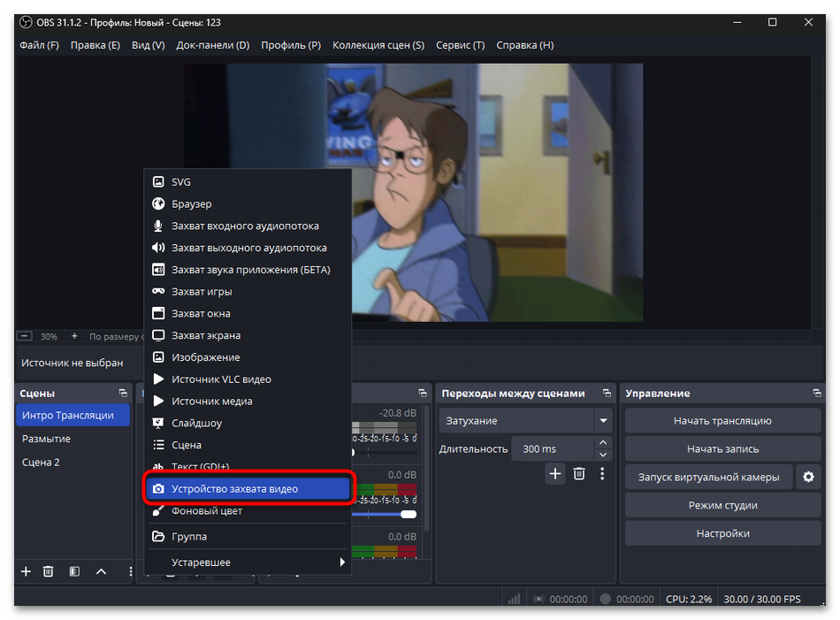Undock the Управление panel

point(817,394)
